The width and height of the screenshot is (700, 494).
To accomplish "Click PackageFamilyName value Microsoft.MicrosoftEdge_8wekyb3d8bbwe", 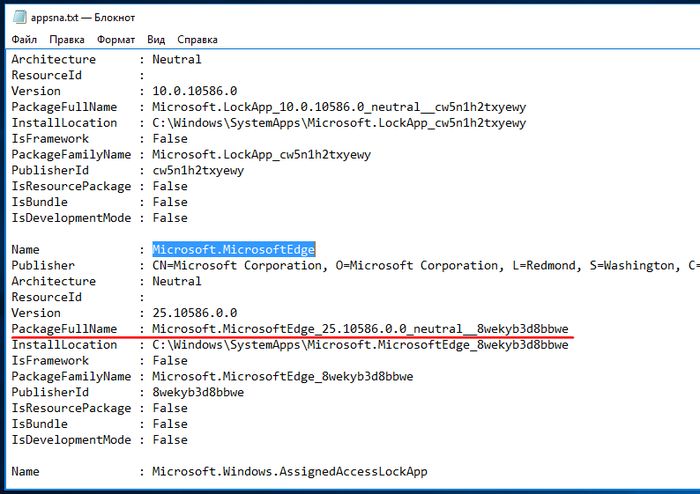I will [x=283, y=377].
